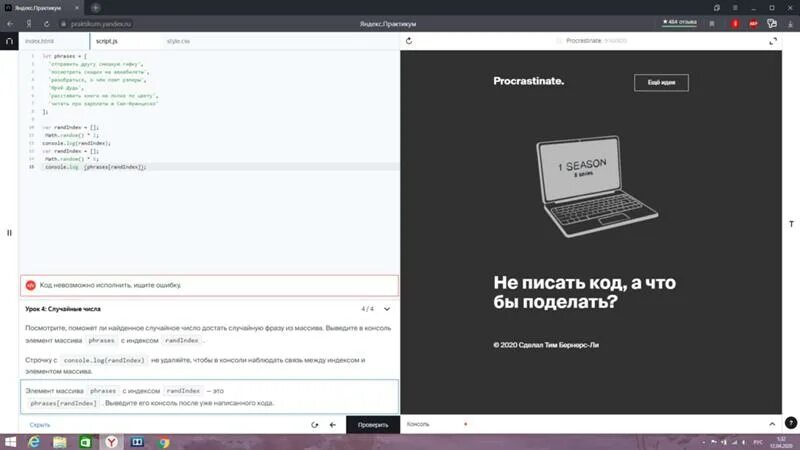Open the browser downloads icon
The width and height of the screenshot is (800, 450).
tap(790, 24)
